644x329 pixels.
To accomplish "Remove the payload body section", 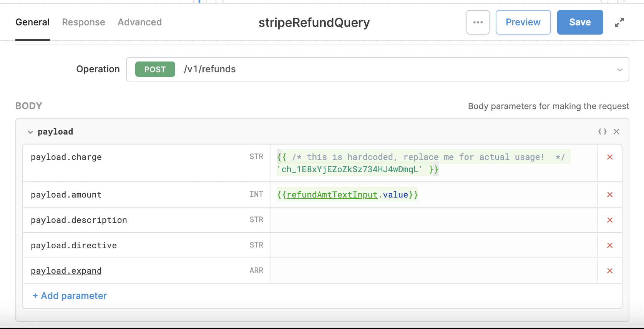I will 616,131.
